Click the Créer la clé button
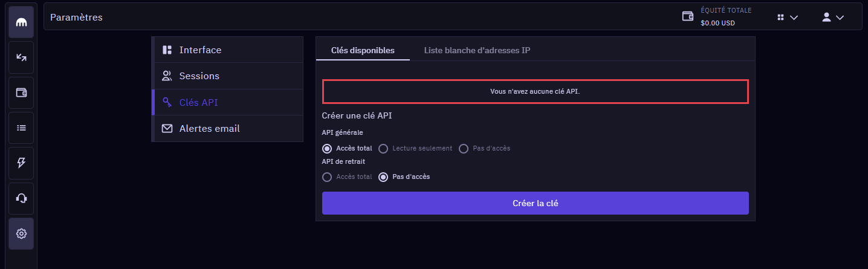The height and width of the screenshot is (269, 868). pyautogui.click(x=536, y=203)
